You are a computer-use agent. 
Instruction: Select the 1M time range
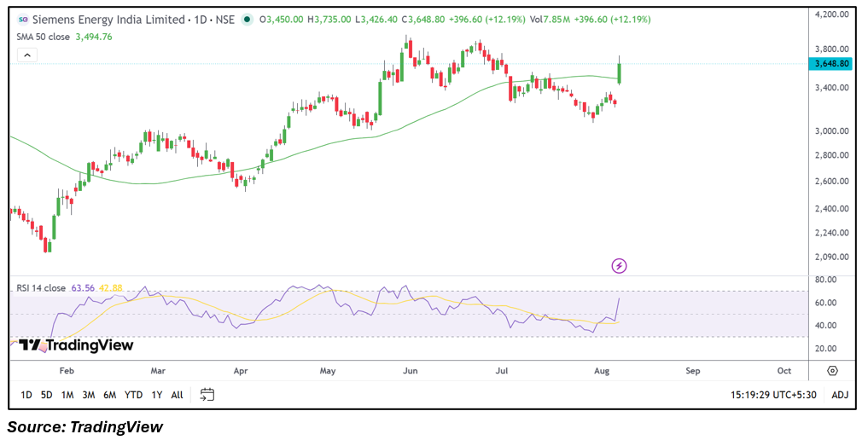click(67, 395)
